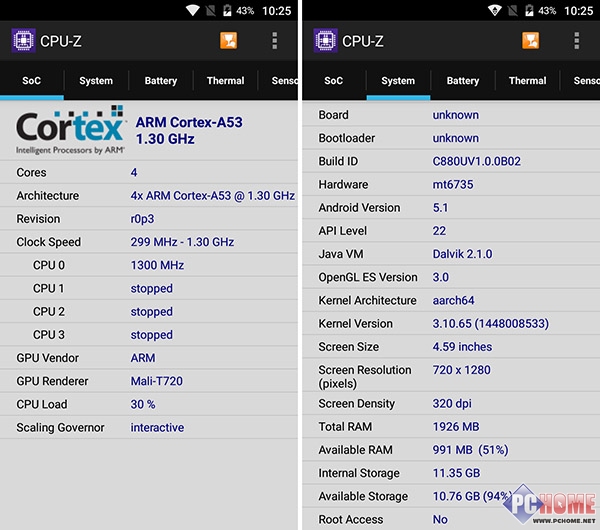Tap the Cortex logo image
Image resolution: width=600 pixels, height=530 pixels.
coord(70,130)
